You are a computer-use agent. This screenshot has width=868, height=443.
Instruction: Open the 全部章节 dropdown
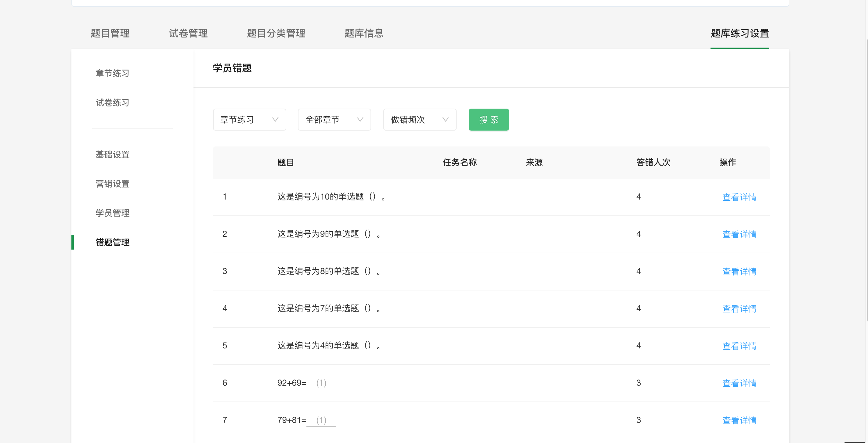click(x=334, y=120)
